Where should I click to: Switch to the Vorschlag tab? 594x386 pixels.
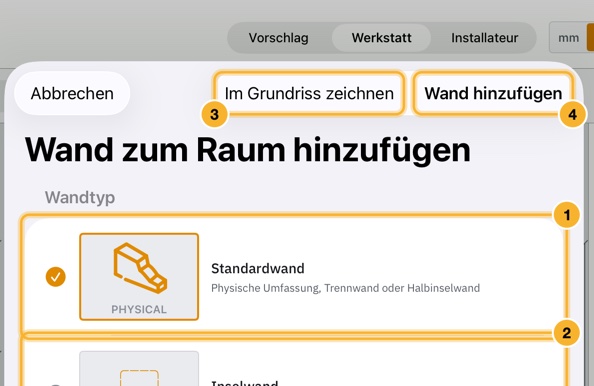pyautogui.click(x=278, y=38)
